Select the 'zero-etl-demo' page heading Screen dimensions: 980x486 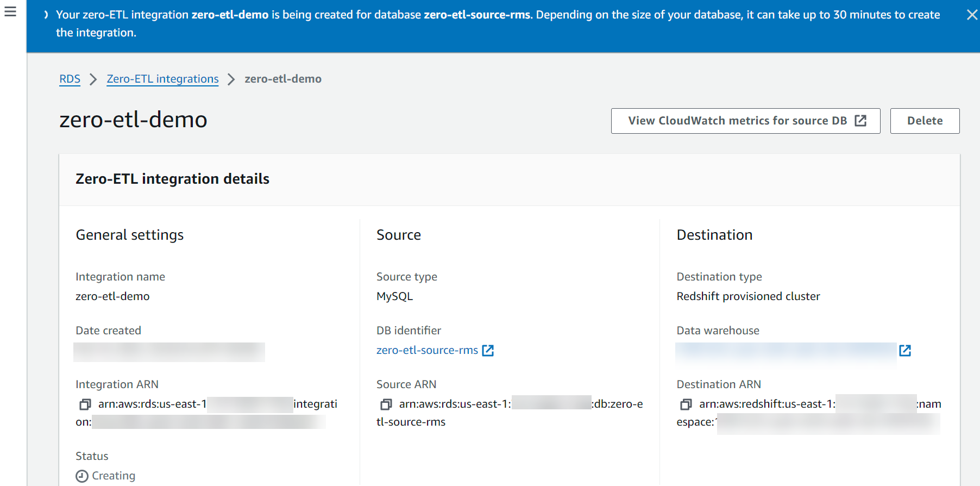tap(133, 120)
